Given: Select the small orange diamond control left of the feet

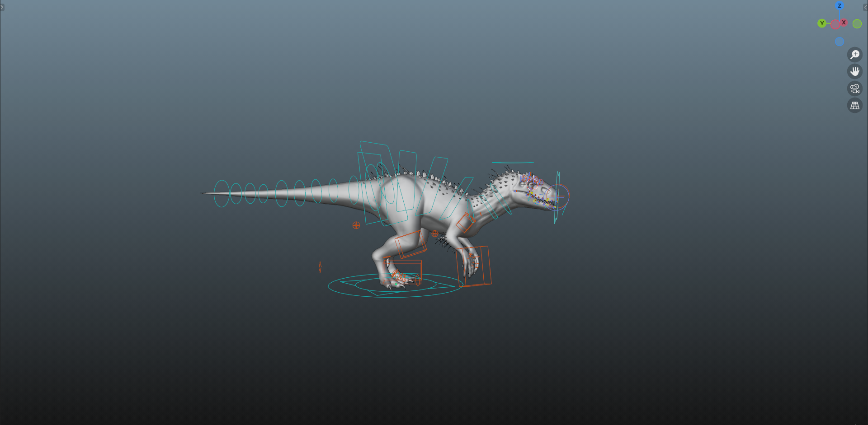Looking at the screenshot, I should click(x=320, y=267).
